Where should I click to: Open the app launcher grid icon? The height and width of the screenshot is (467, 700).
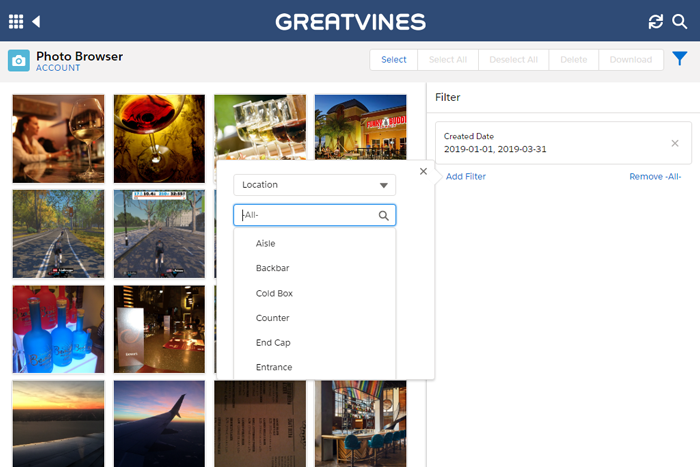pyautogui.click(x=16, y=21)
